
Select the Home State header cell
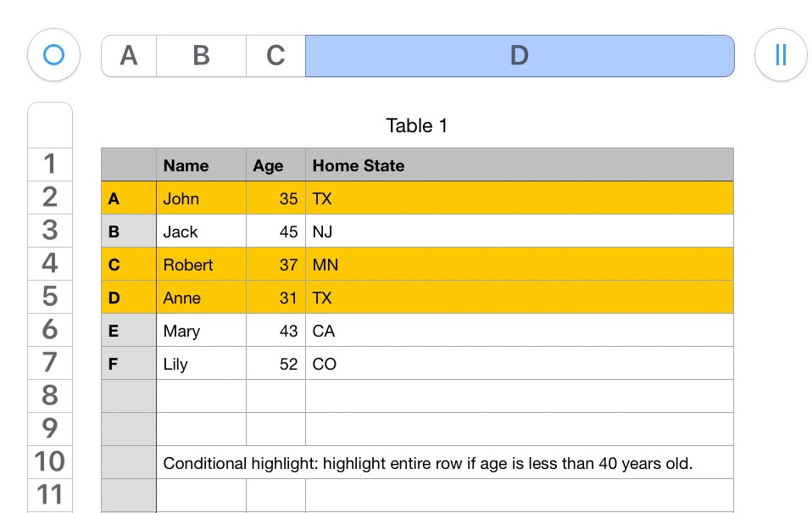519,165
